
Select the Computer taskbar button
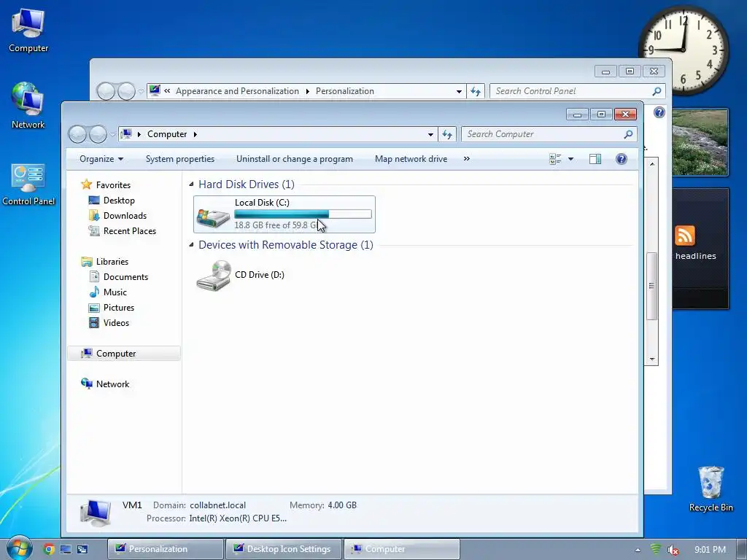point(402,549)
